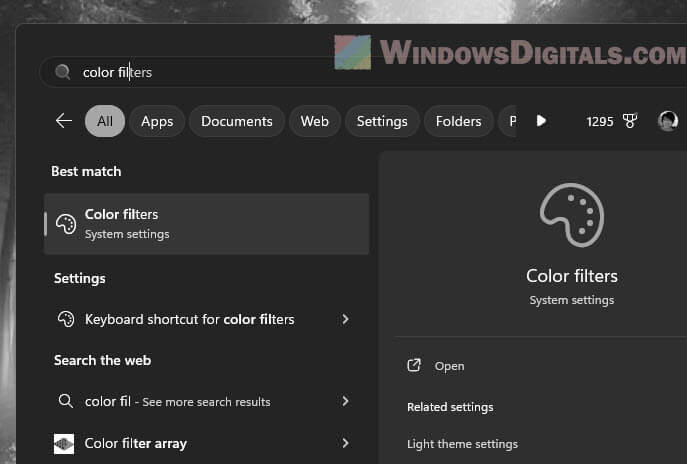Viewport: 687px width, 464px height.
Task: Open the rewards trophy icon
Action: [x=630, y=121]
